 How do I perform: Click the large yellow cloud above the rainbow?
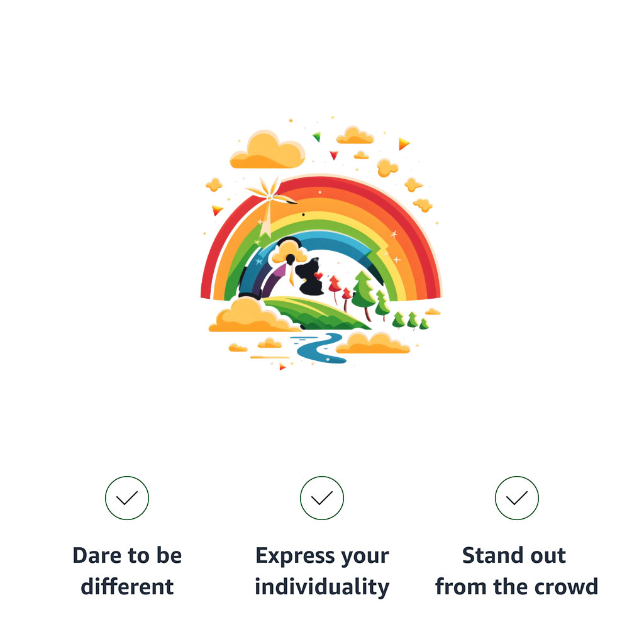[267, 151]
